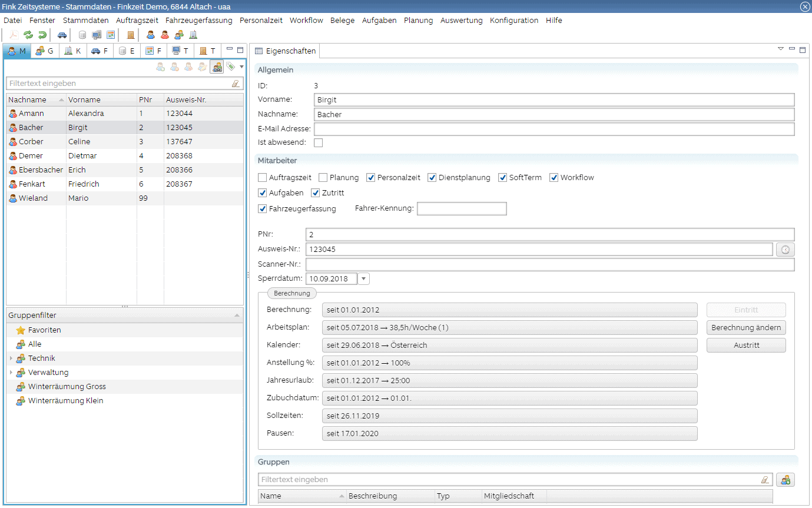Click the Berechnung ändern button

[746, 327]
